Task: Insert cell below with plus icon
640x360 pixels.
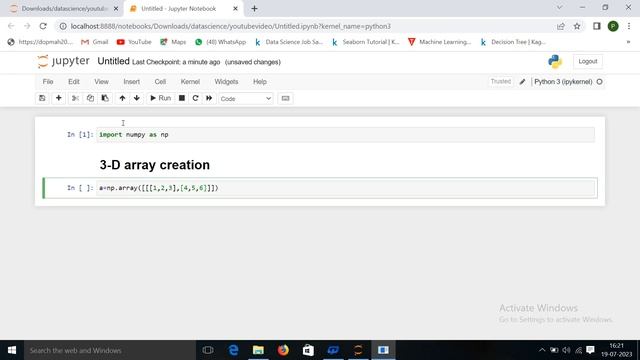Action: click(x=58, y=98)
